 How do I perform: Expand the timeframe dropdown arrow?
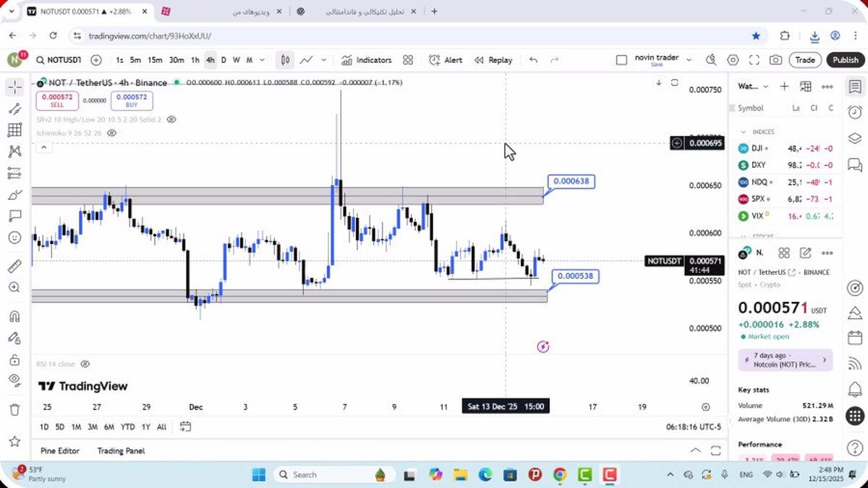(x=262, y=60)
